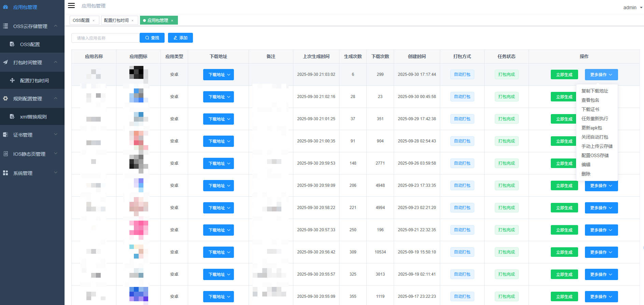This screenshot has width=644, height=305.
Task: Choose 关闭自动打包 in the dropdown menu
Action: point(594,137)
